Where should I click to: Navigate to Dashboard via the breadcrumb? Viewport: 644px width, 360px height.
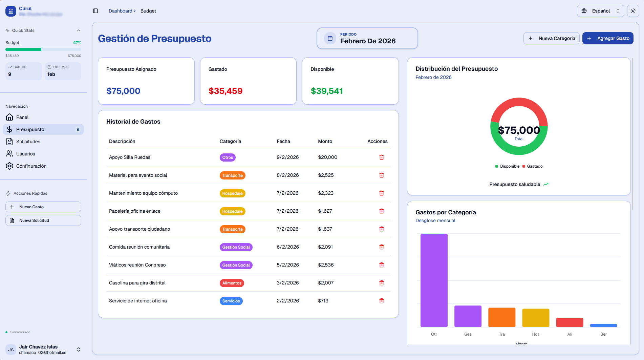point(120,10)
